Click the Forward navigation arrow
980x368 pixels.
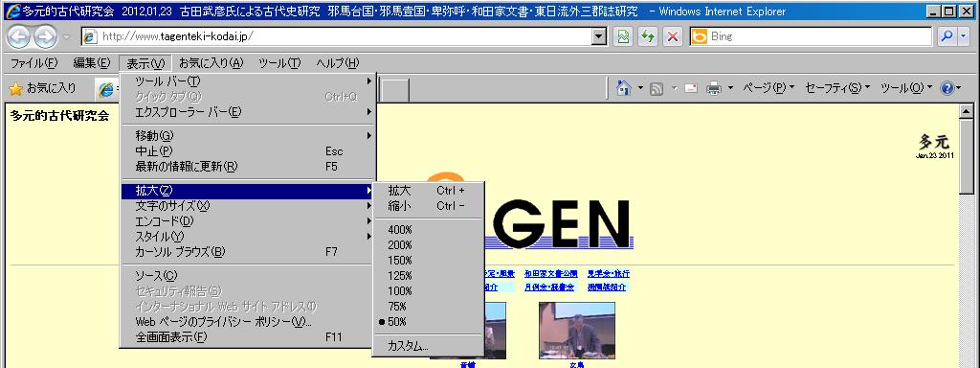coord(45,37)
